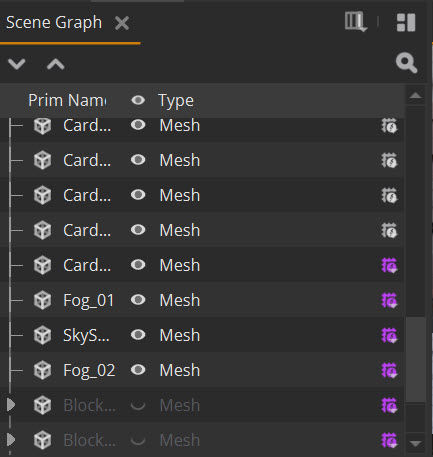This screenshot has width=433, height=457.
Task: Close the Scene Graph tab
Action: 122,23
